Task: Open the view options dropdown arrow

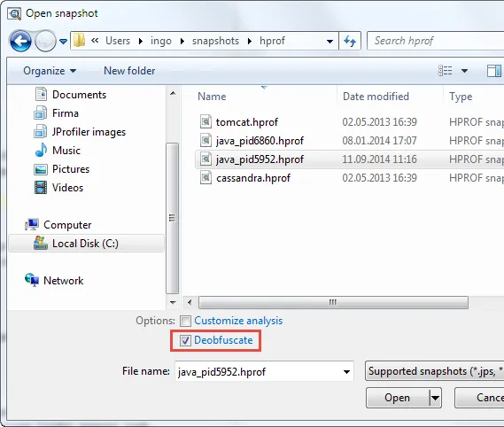Action: coord(464,71)
